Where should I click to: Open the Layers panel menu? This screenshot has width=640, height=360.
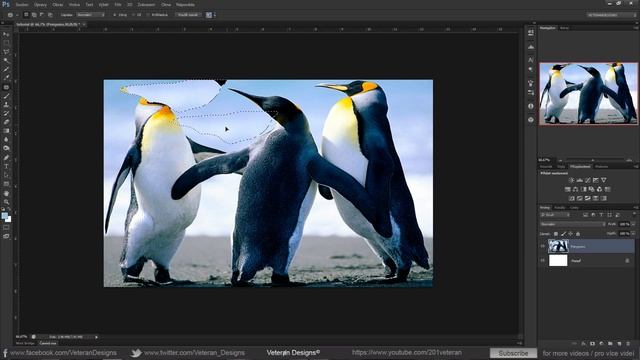636,208
